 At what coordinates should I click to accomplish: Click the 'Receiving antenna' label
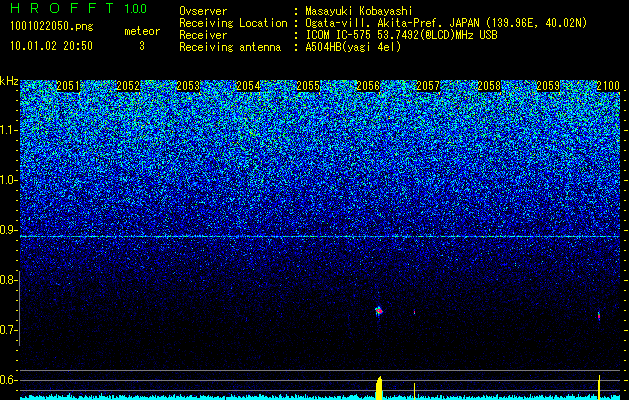coord(230,47)
